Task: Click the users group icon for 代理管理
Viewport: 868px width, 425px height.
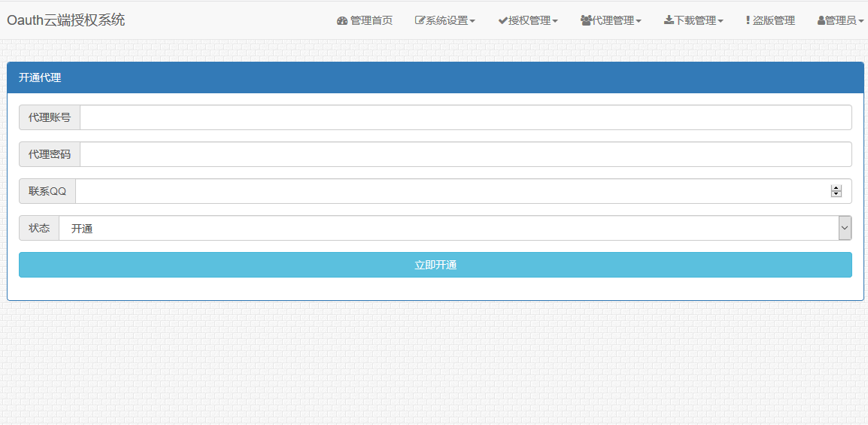Action: 586,21
